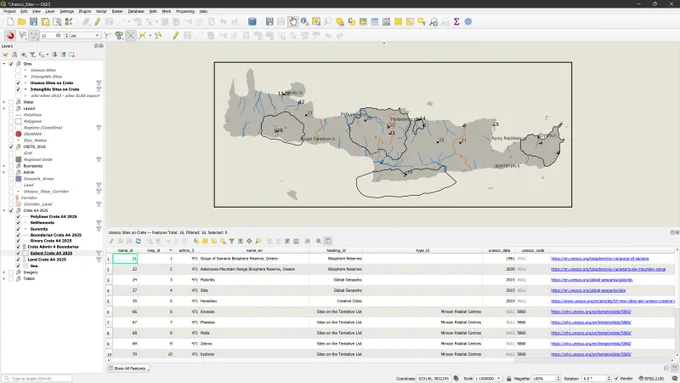Open the Raster menu

click(117, 11)
